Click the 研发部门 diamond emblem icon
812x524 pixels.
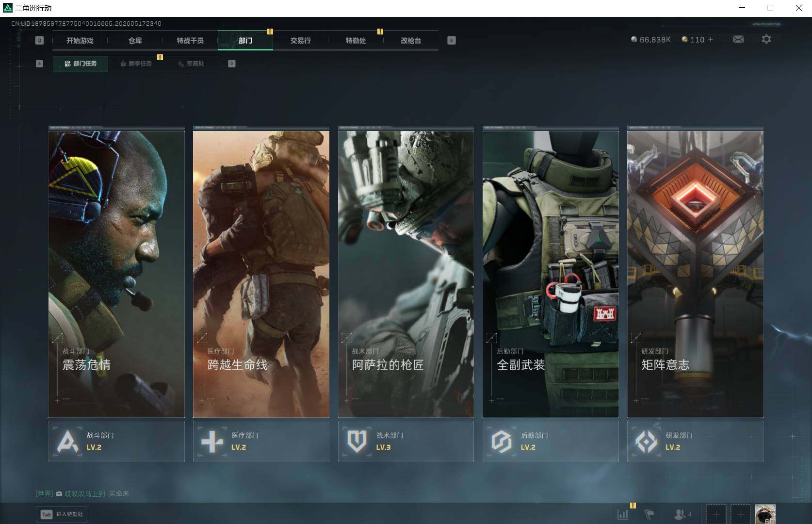coord(646,441)
